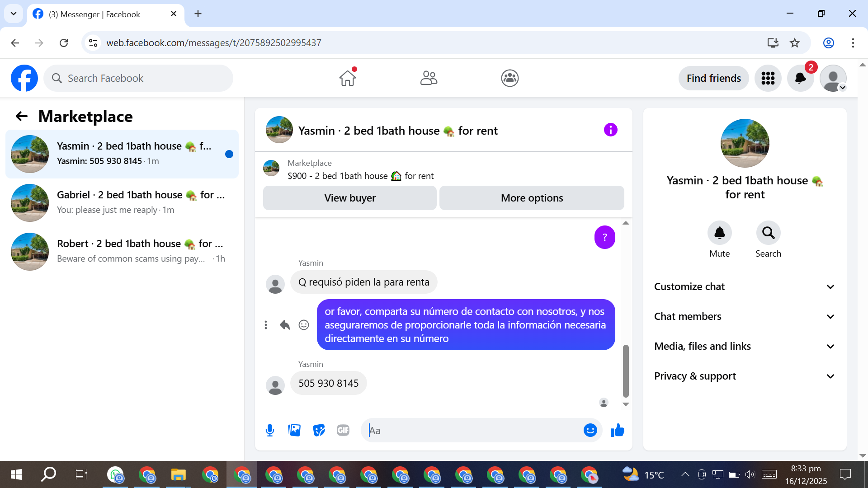Record a voice clip with the microphone
Screen dimensions: 868x488
pos(270,431)
